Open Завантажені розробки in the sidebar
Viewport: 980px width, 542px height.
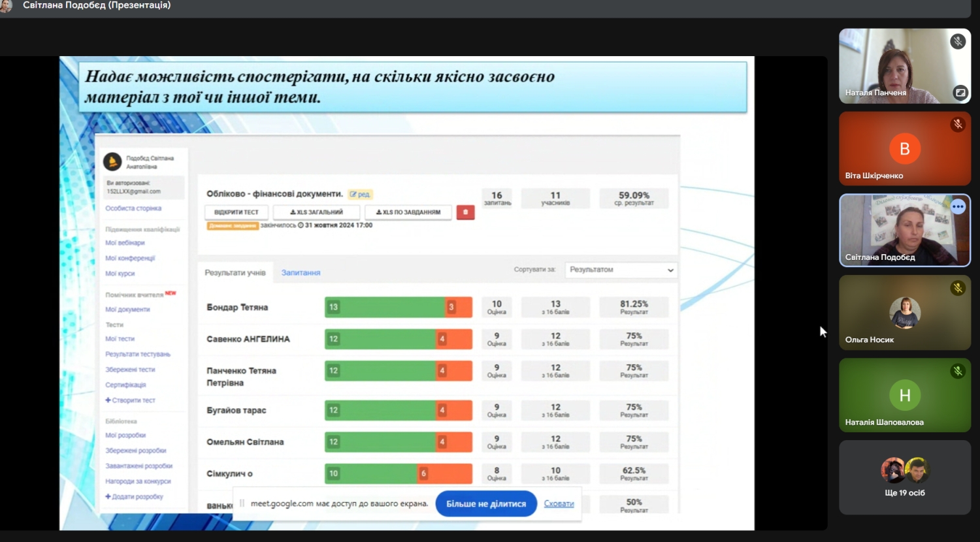pos(139,466)
